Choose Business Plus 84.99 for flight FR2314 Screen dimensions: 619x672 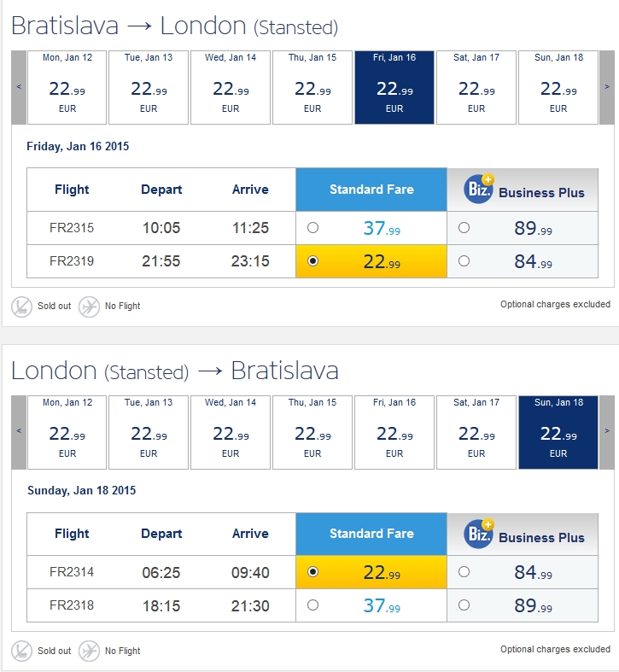(x=464, y=572)
